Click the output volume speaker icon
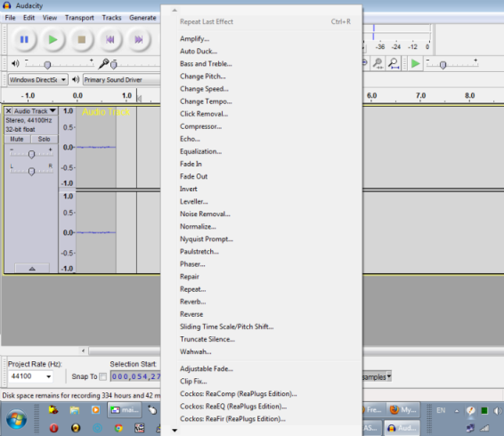The width and height of the screenshot is (504, 436). pos(15,63)
